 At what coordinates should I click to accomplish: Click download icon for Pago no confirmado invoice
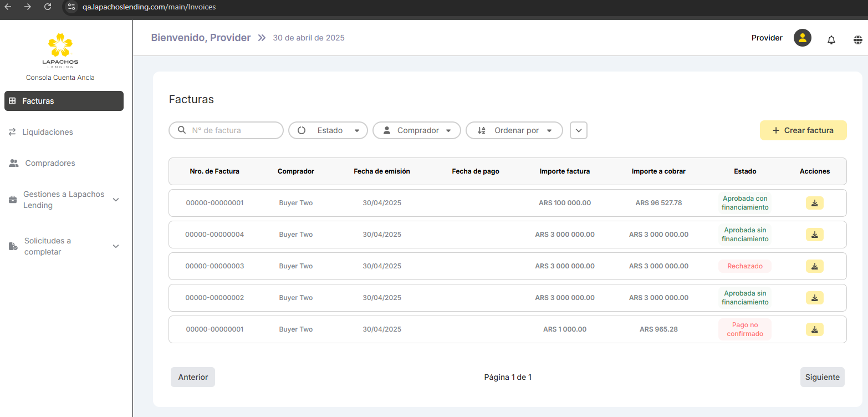[814, 329]
